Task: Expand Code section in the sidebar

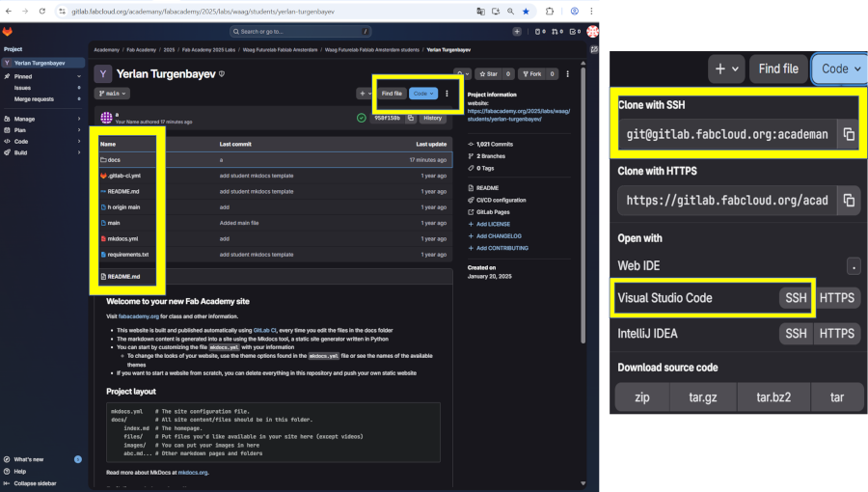Action: [42, 141]
